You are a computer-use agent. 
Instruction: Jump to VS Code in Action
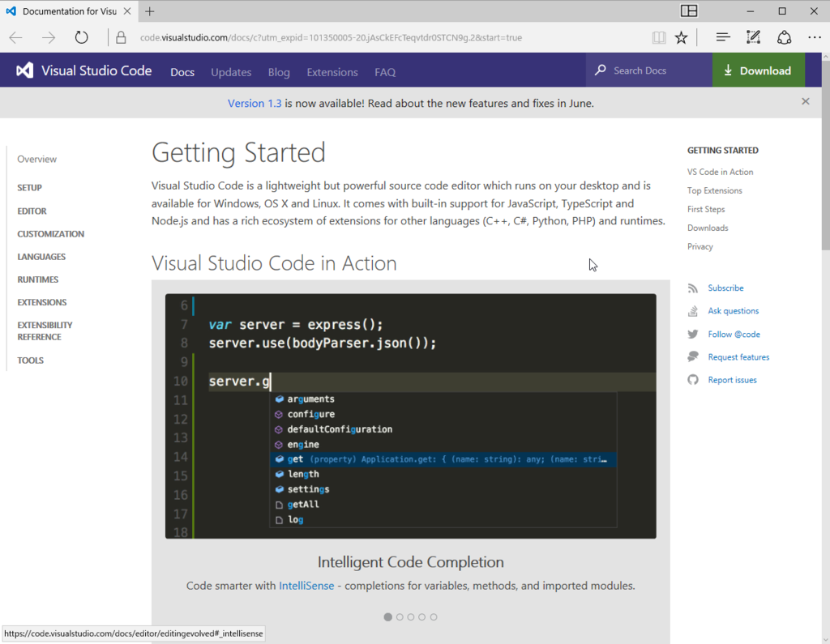pos(720,172)
